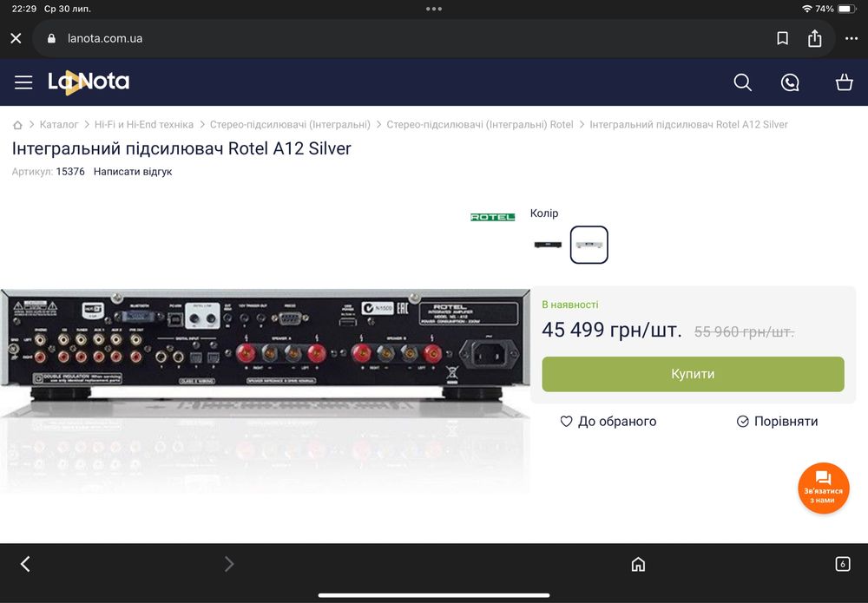Screen dimensions: 868x603
Task: Select В наявності availability label
Action: 570,305
